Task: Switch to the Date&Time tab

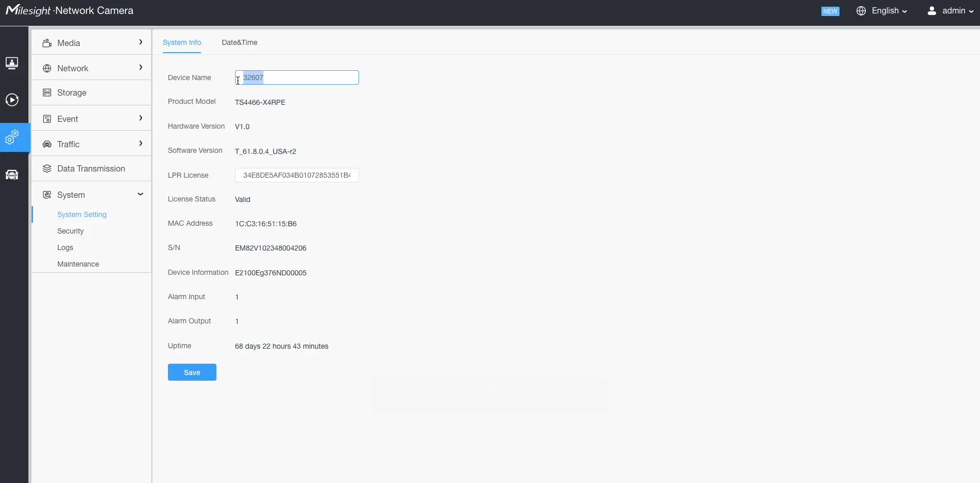Action: point(239,43)
